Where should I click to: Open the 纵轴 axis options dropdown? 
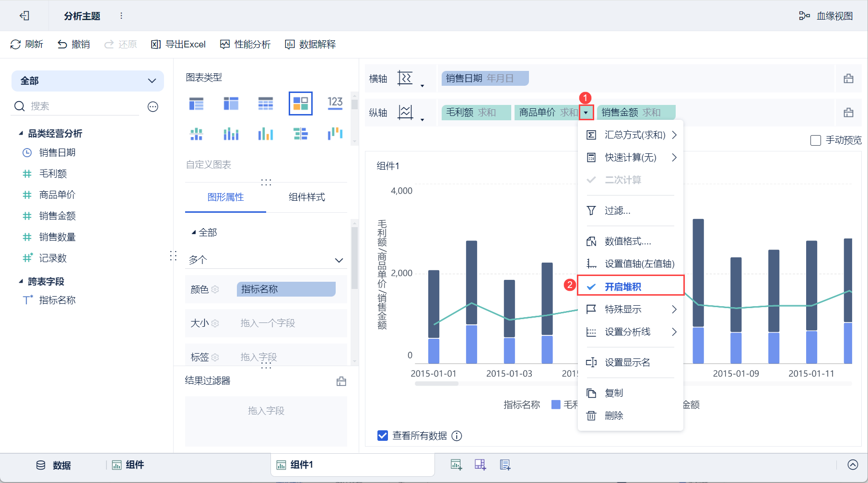pos(422,120)
